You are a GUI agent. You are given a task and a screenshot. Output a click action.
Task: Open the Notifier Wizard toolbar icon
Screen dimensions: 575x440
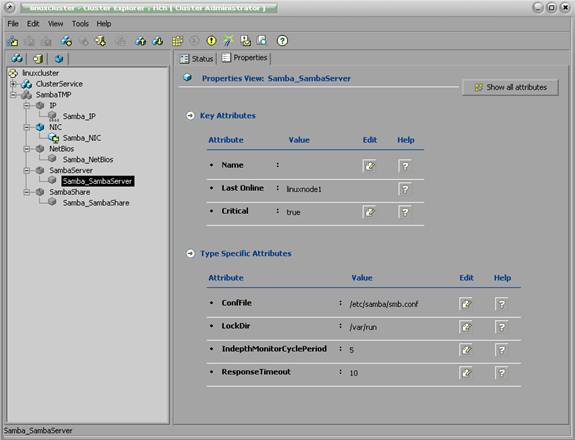245,41
